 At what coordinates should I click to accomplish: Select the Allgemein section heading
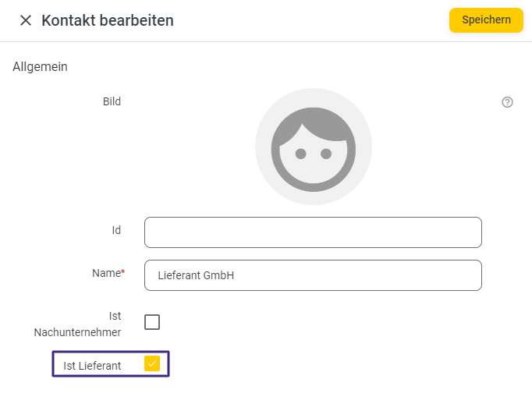click(x=40, y=67)
